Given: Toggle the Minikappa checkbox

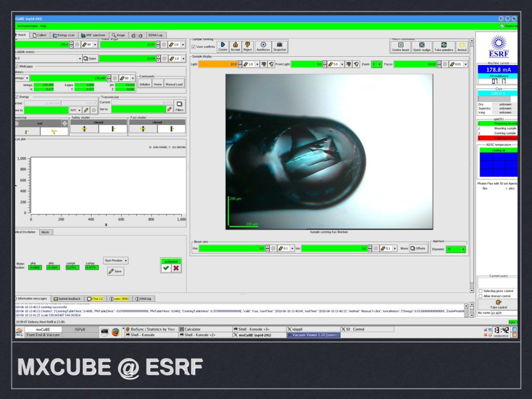Looking at the screenshot, I should [17, 66].
